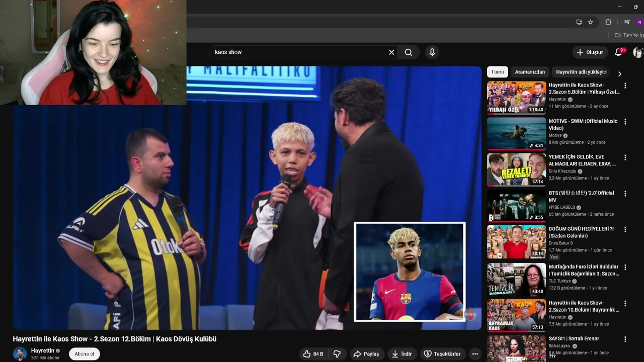Image resolution: width=644 pixels, height=362 pixels.
Task: Open YouTube notifications bell
Action: 619,52
